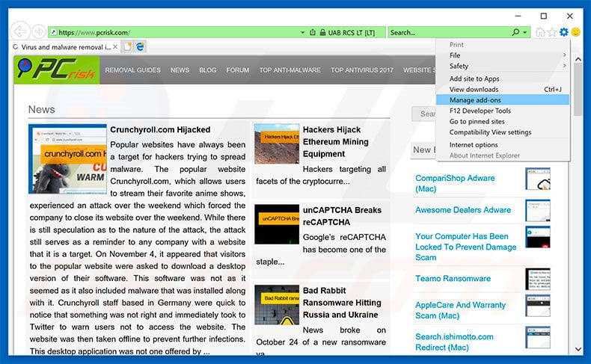Click the Ethereum mining article thumbnail
This screenshot has height=364, width=591.
[277, 144]
